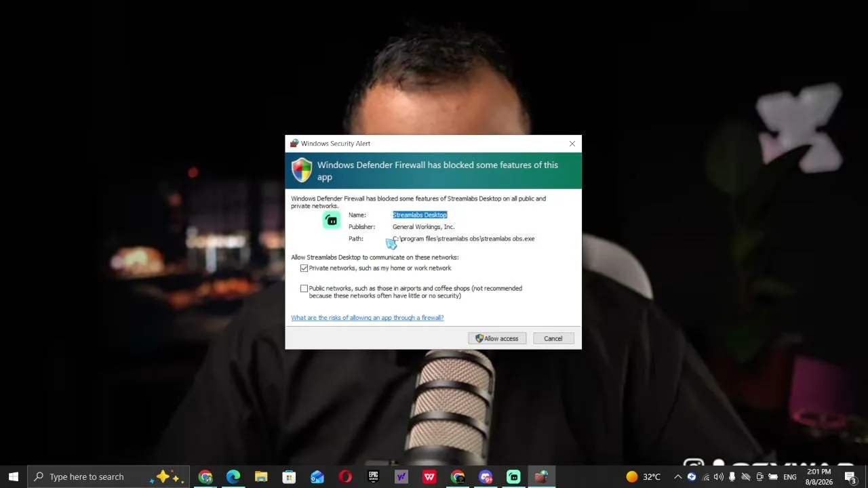Open the firewall risks help link
868x488 pixels.
367,318
